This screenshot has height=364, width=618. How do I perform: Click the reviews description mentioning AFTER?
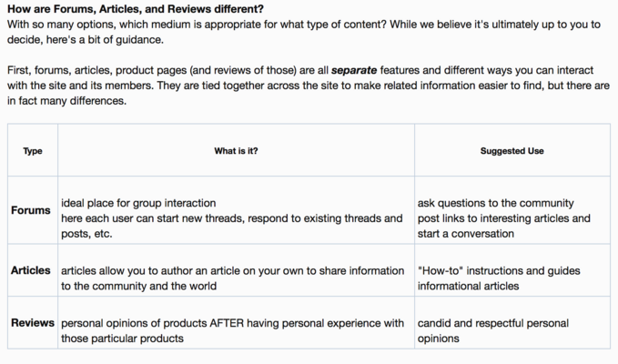[x=232, y=331]
